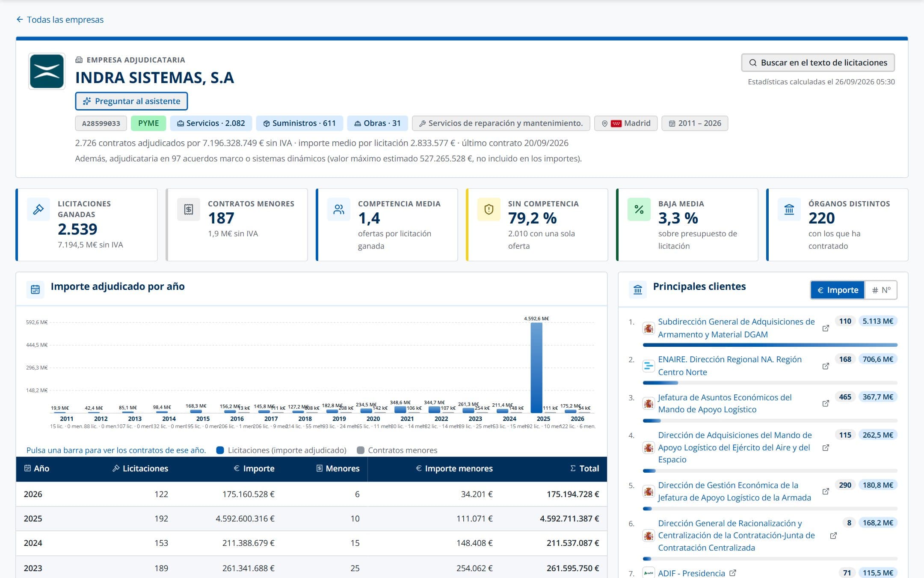
Task: Click the progress bar under Subdirección General DGAM
Action: (x=770, y=345)
